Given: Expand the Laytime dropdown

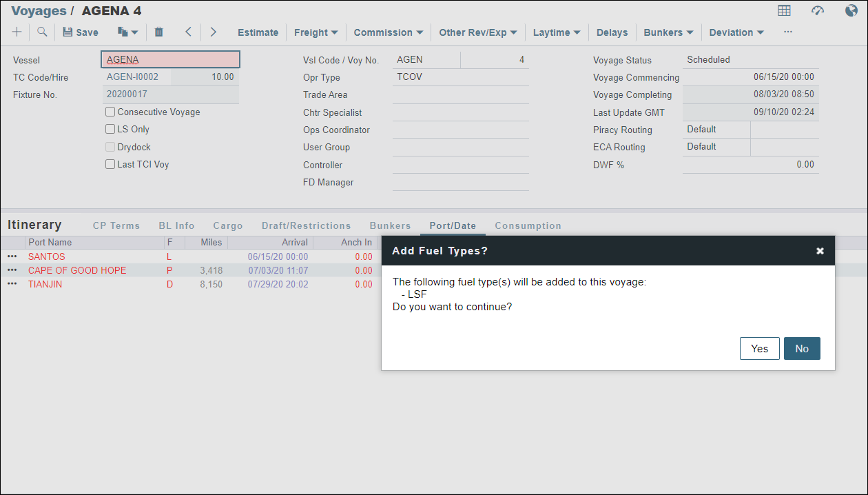Looking at the screenshot, I should click(557, 32).
